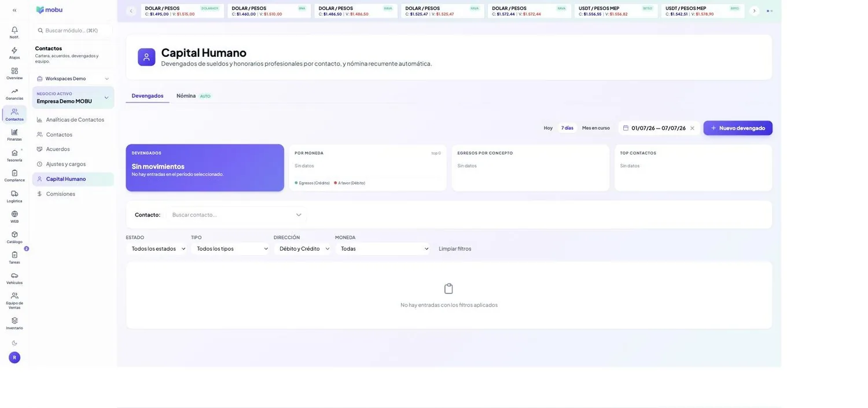Open Compliance clipboard icon
868x408 pixels.
14,176
